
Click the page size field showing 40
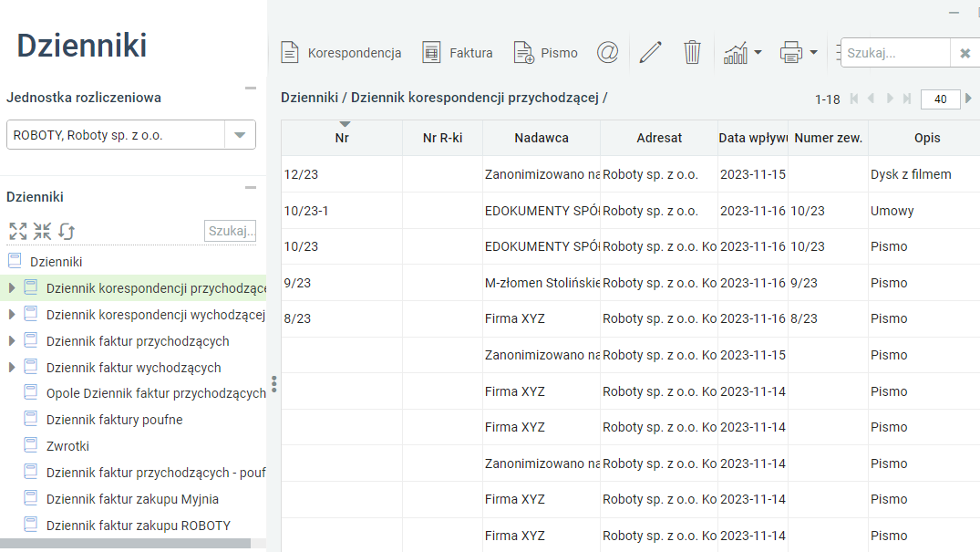click(940, 99)
